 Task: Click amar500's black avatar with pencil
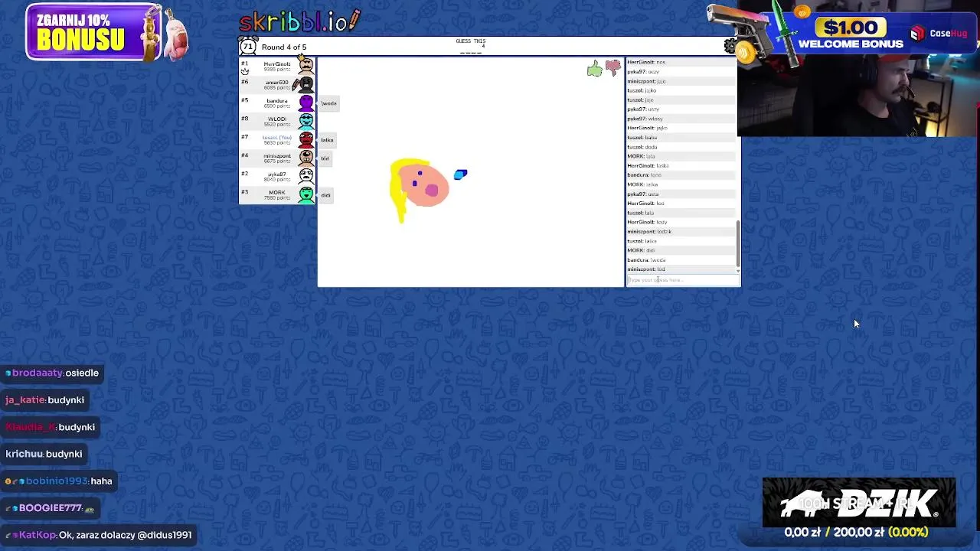(x=304, y=83)
